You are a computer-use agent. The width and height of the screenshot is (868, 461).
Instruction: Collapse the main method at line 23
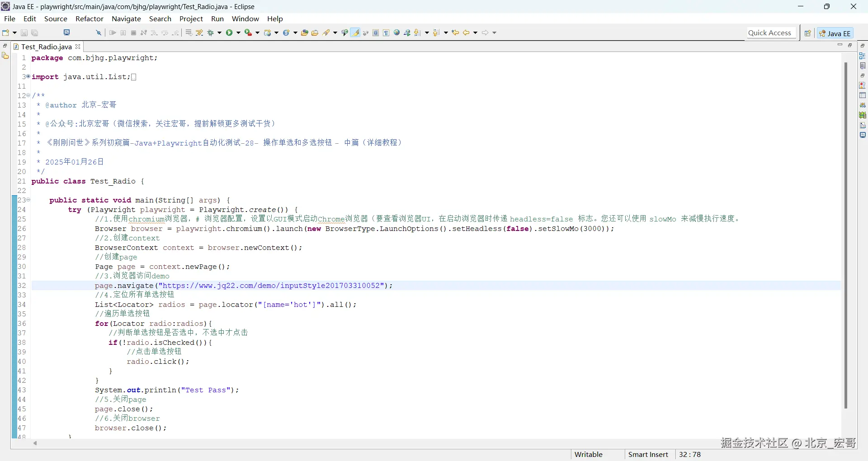(28, 200)
